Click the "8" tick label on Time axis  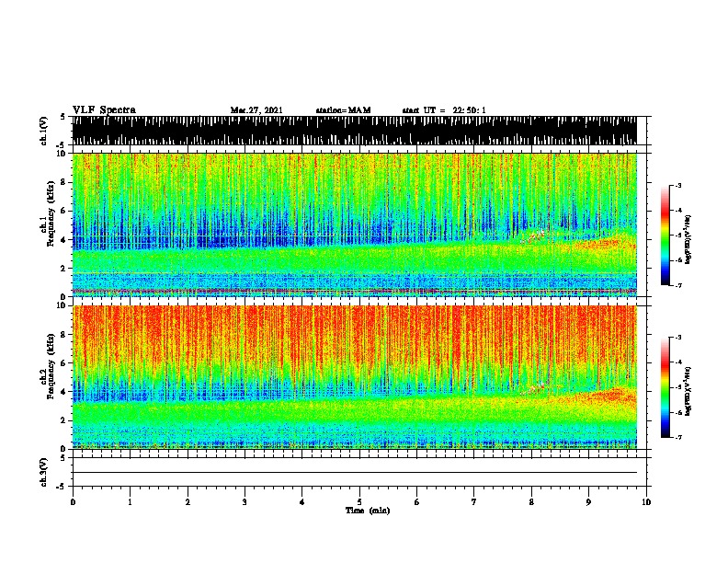coord(531,501)
